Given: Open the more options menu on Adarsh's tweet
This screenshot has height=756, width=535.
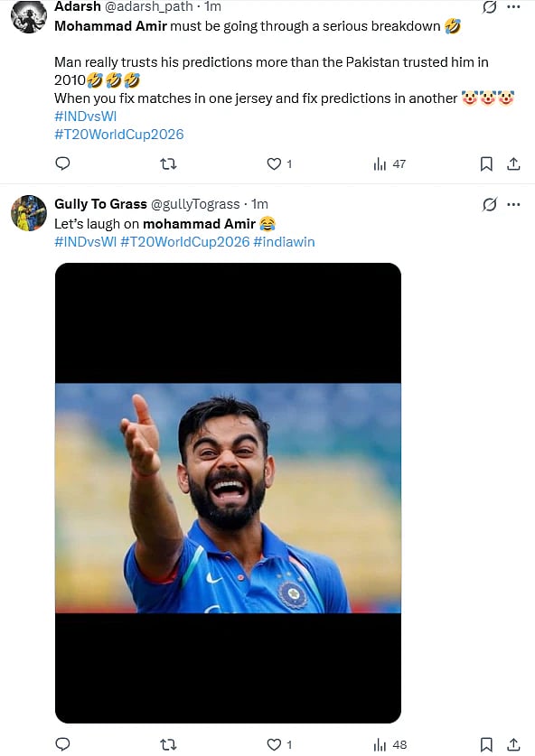Looking at the screenshot, I should point(514,7).
